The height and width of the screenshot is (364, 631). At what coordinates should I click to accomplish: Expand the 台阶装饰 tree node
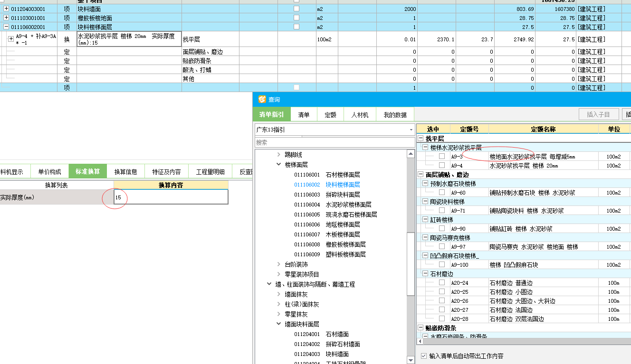point(279,264)
